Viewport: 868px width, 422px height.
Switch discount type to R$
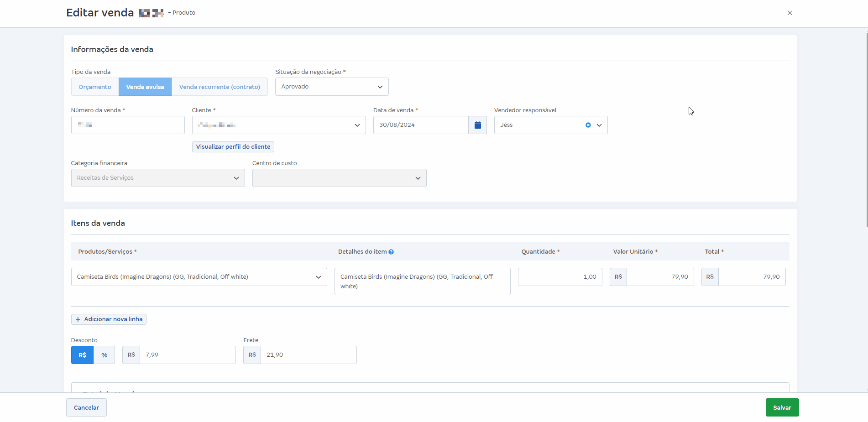point(83,355)
